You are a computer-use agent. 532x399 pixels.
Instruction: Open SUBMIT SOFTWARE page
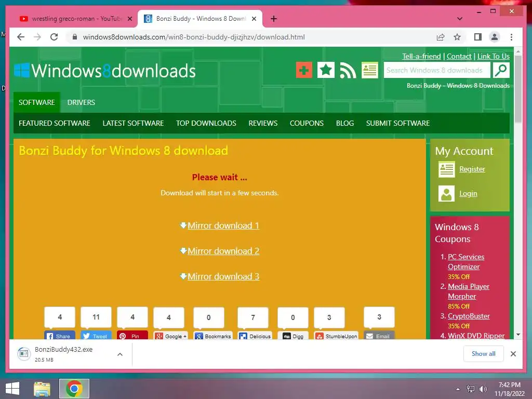(x=398, y=123)
